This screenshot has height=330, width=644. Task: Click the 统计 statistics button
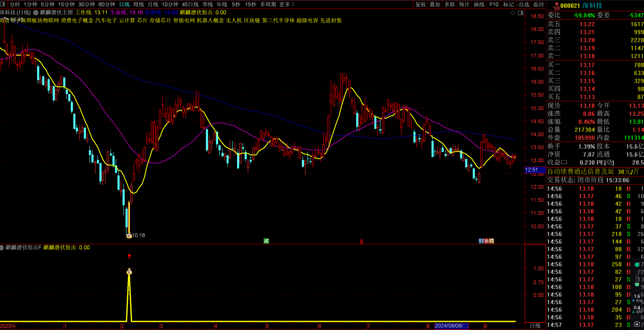pos(464,4)
